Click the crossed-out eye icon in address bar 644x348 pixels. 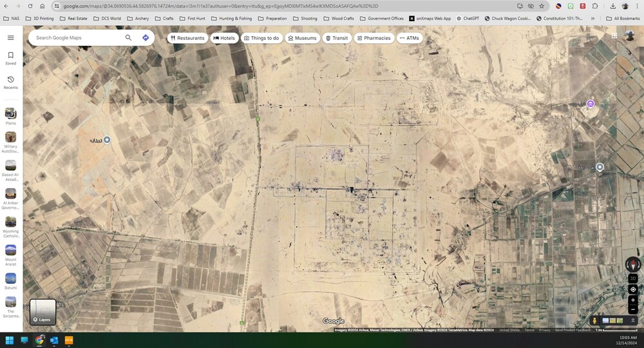pyautogui.click(x=531, y=6)
